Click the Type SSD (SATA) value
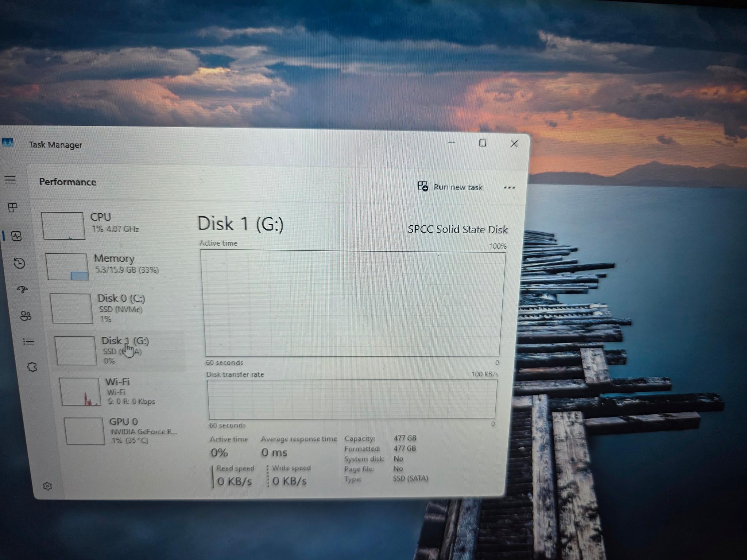 (410, 478)
